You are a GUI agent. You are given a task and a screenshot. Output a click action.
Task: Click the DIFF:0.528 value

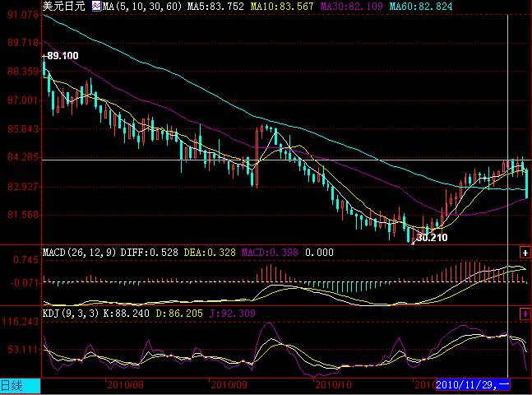[150, 253]
